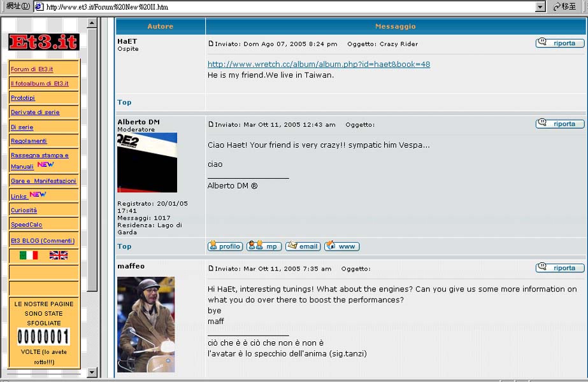Click maffeo's Vespa rider avatar
588x382 pixels.
click(146, 324)
